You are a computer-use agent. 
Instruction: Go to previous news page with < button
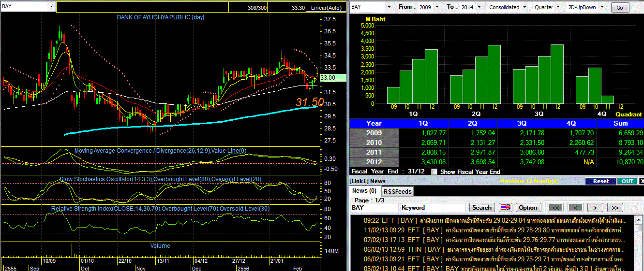pos(575,208)
